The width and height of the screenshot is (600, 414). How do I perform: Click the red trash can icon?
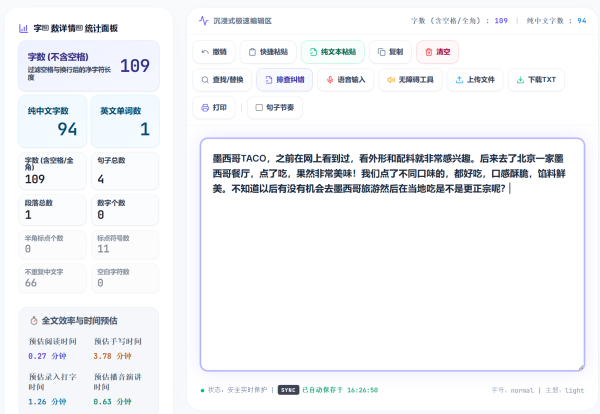click(429, 52)
